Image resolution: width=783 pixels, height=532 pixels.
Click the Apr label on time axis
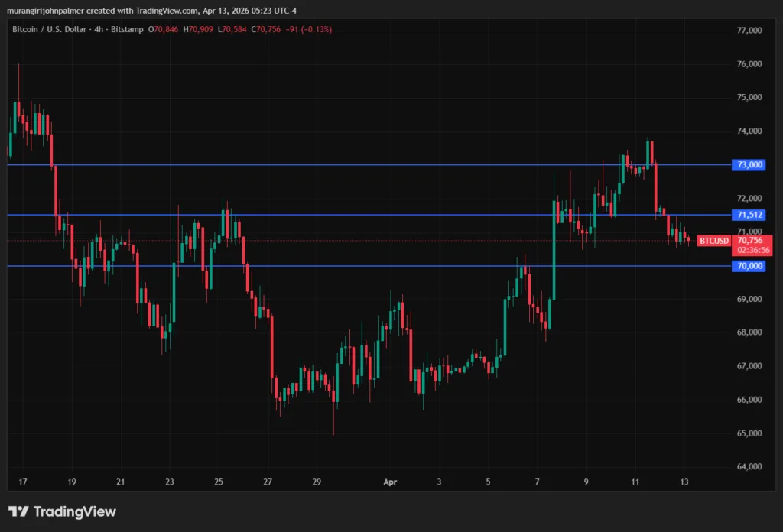pyautogui.click(x=391, y=482)
